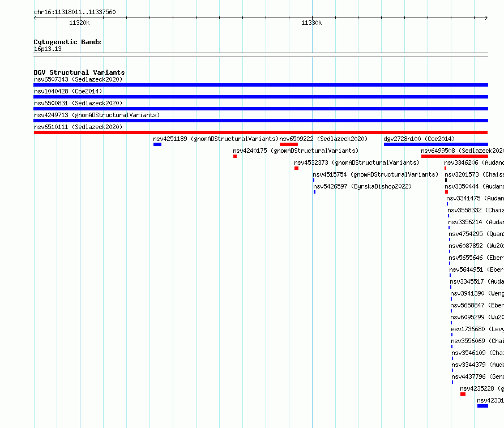Open the nsv4251189 (gnomADStructuralVariants) label
Viewport: 504px width, 428px height.
click(216, 139)
